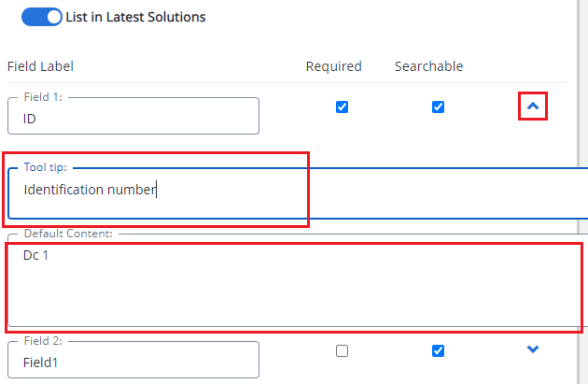Click the "List in Latest Solutions" label text
The width and height of the screenshot is (588, 384).
coord(135,17)
